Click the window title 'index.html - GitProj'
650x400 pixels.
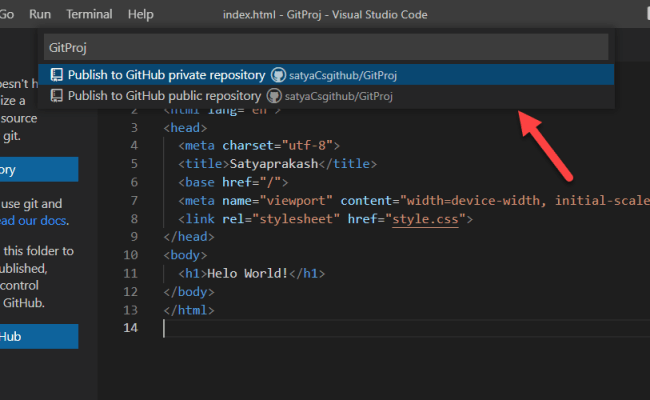point(272,15)
